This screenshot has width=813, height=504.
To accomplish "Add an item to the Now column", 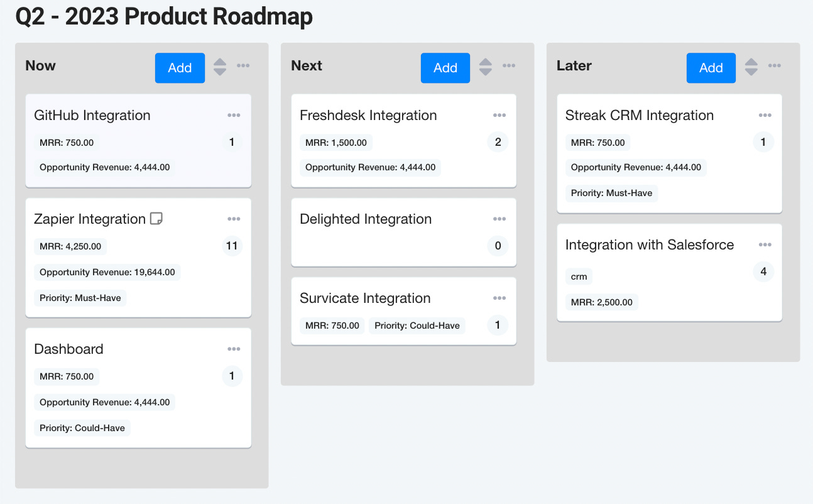I will click(180, 68).
